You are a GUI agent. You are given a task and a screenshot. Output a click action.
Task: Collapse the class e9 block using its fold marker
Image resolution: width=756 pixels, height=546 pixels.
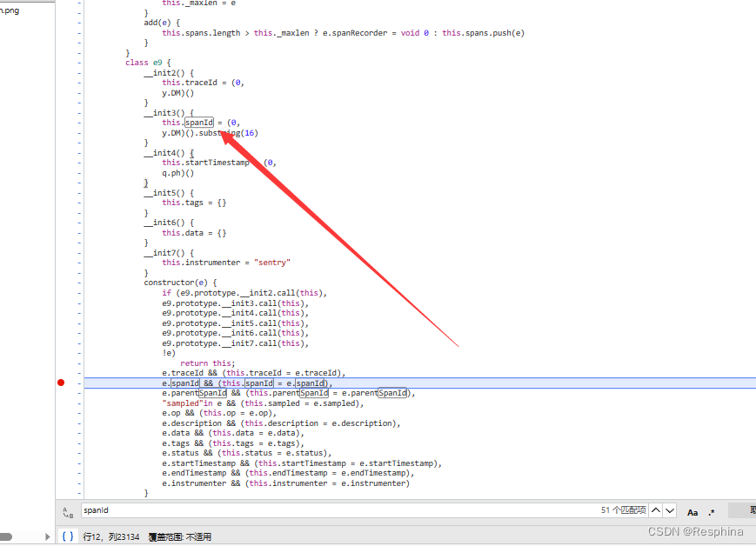point(79,63)
